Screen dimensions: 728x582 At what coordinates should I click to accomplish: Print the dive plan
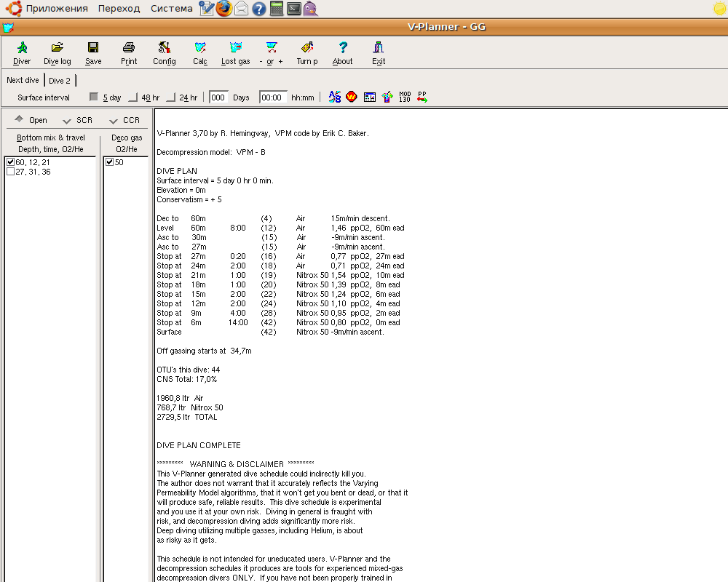click(x=129, y=53)
